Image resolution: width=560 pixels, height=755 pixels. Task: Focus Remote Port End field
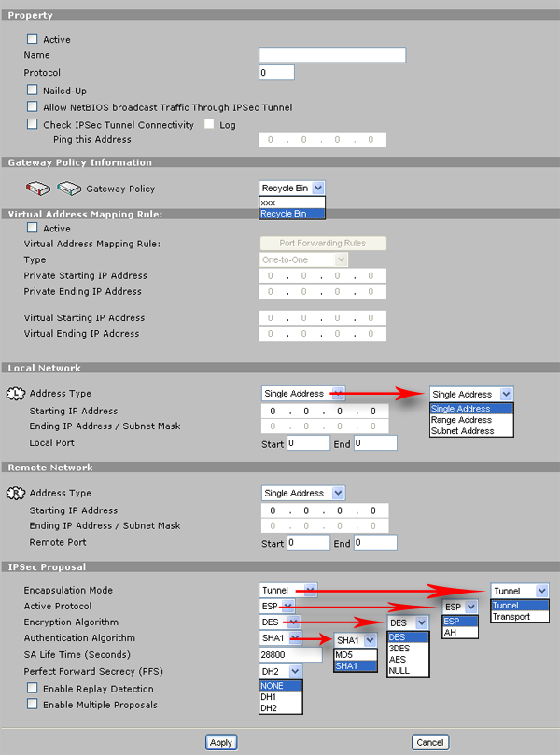point(375,542)
